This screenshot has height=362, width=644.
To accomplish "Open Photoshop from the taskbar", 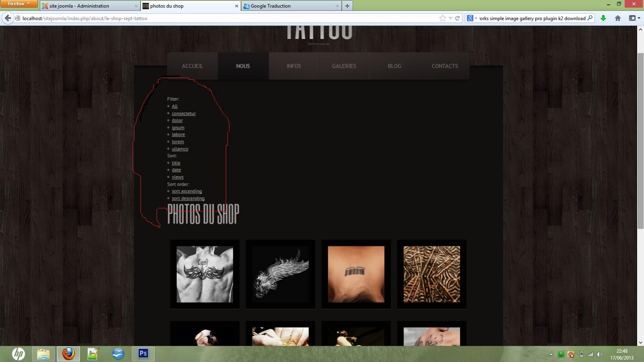I will [x=143, y=354].
